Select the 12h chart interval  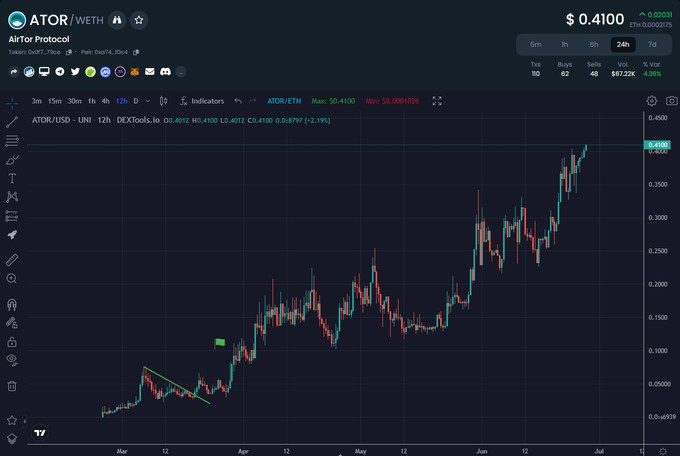121,101
